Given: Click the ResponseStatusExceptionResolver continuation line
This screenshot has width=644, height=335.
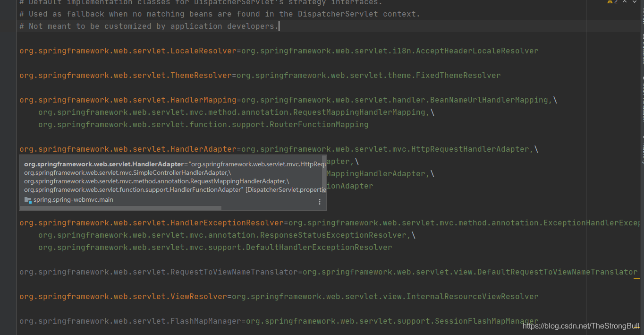Looking at the screenshot, I should pyautogui.click(x=227, y=235).
